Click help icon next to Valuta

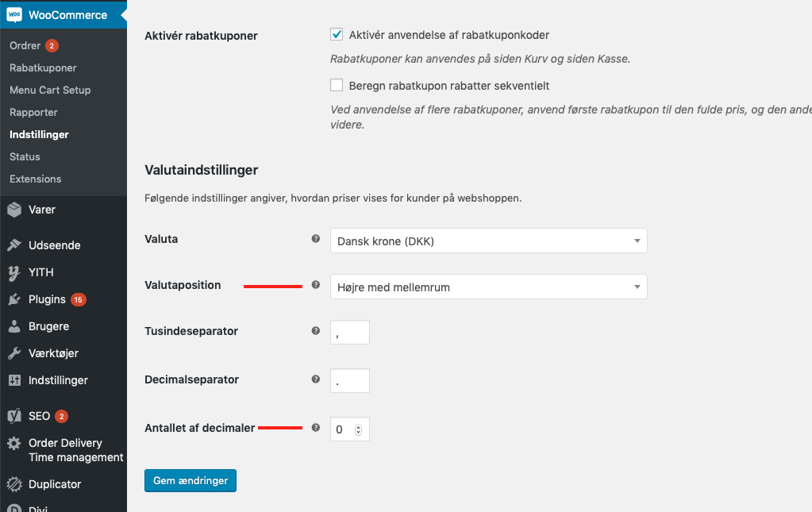pyautogui.click(x=316, y=239)
